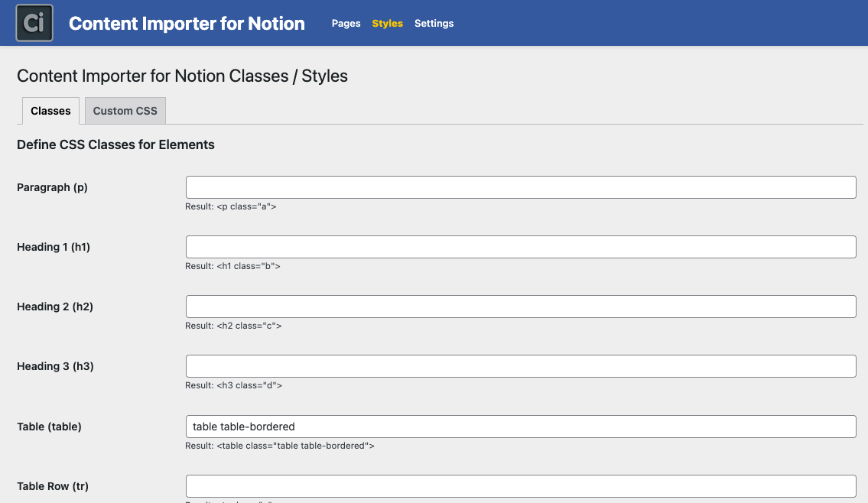
Task: Click the 'Heading 3 (h3)' field label
Action: [x=55, y=366]
